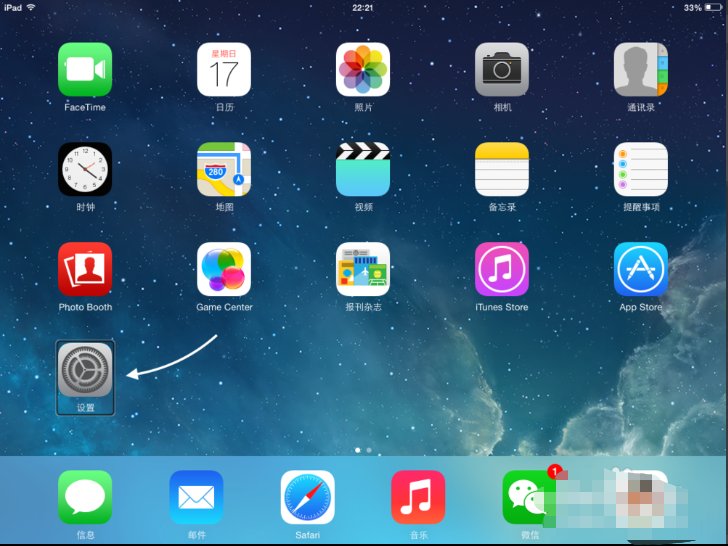Launch the Mail app in dock (邮件)
The width and height of the screenshot is (728, 546).
196,497
